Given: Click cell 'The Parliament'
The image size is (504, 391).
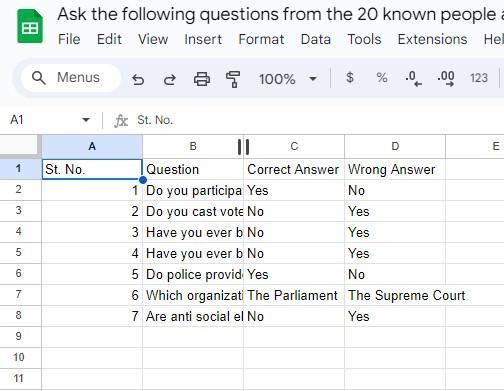Looking at the screenshot, I should (294, 295).
